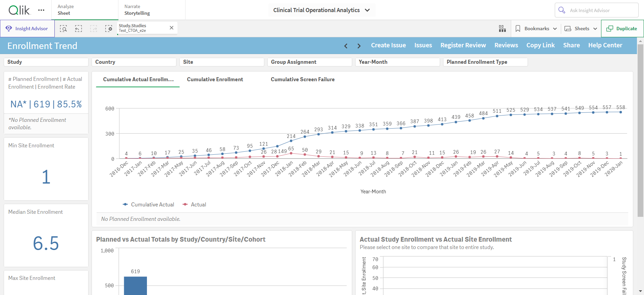Click the Year-Month axis title

(x=373, y=192)
